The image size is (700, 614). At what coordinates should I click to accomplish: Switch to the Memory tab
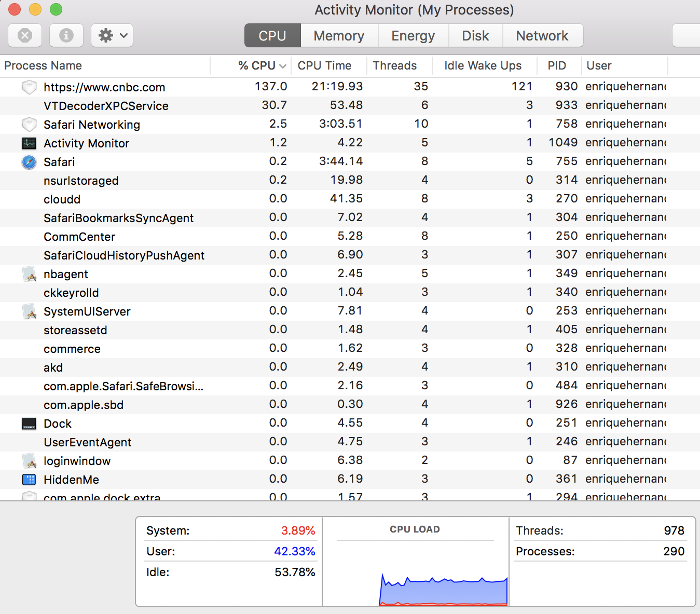[x=339, y=35]
